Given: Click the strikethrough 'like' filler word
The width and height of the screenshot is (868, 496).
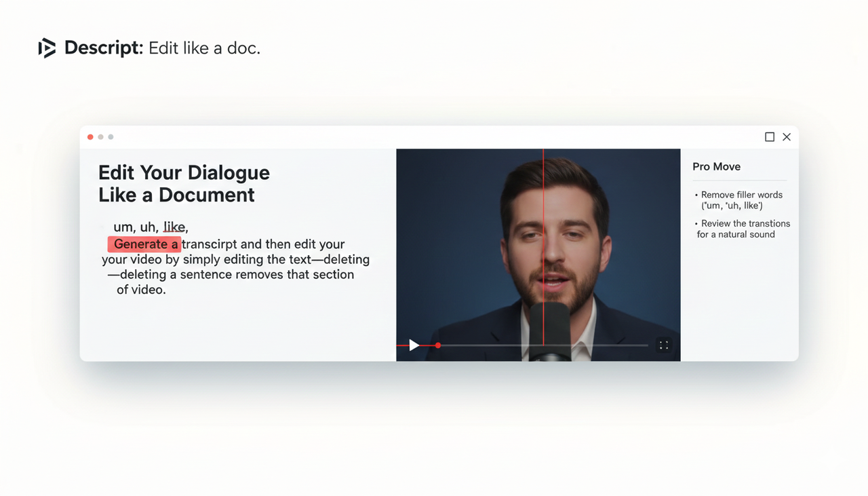Looking at the screenshot, I should point(174,227).
